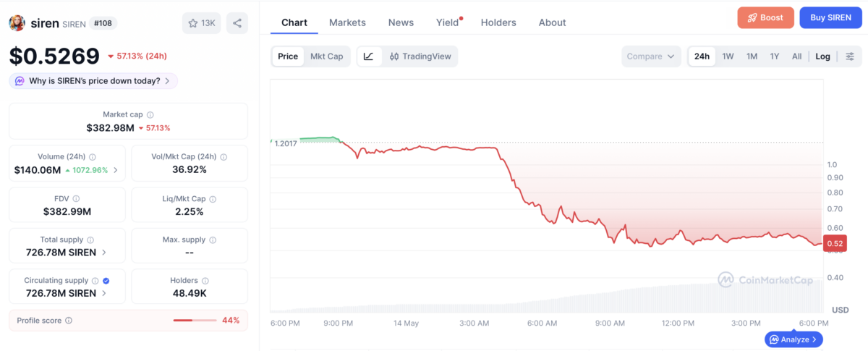
Task: Open the share icon button
Action: point(237,23)
